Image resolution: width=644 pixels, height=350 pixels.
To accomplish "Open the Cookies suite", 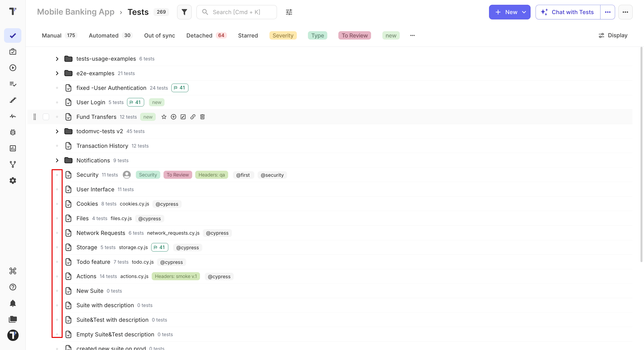I will pos(87,204).
